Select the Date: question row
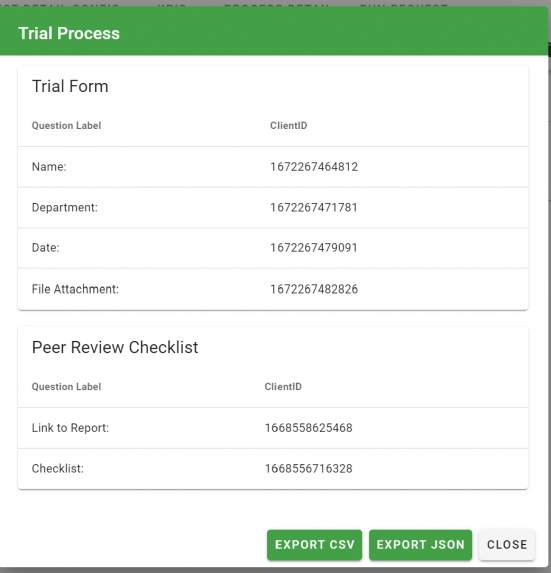Viewport: 551px width, 573px height. click(x=273, y=248)
